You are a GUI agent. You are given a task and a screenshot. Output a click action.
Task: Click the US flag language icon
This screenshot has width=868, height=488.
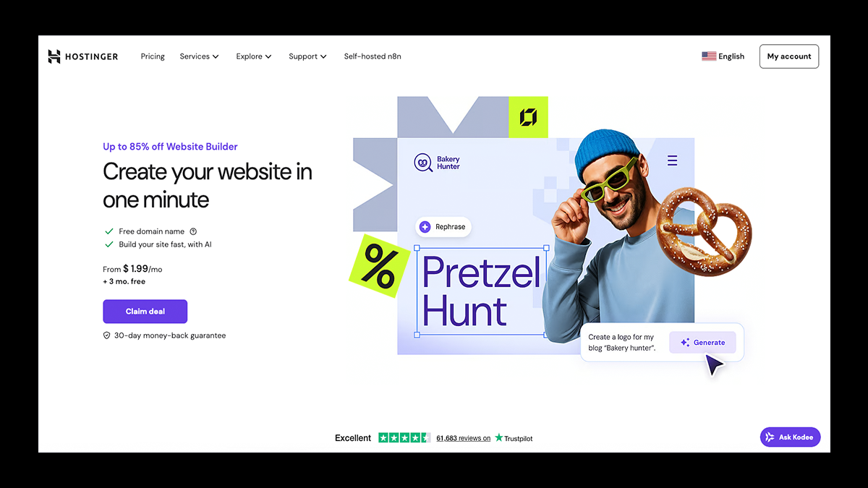pos(709,56)
